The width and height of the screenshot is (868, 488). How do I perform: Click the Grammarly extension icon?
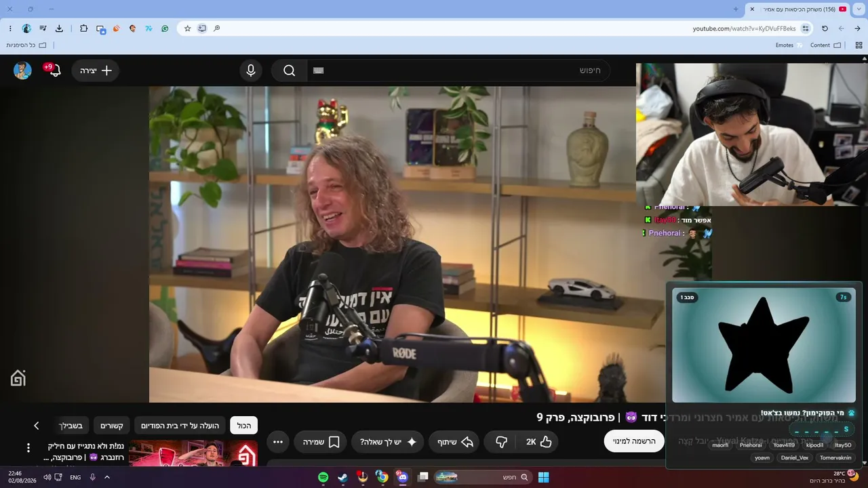tap(165, 28)
